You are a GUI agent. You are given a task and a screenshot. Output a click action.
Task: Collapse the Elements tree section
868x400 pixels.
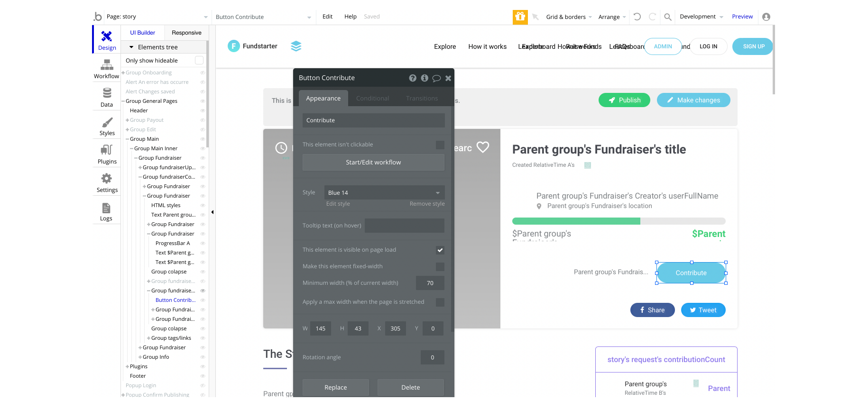(x=131, y=47)
